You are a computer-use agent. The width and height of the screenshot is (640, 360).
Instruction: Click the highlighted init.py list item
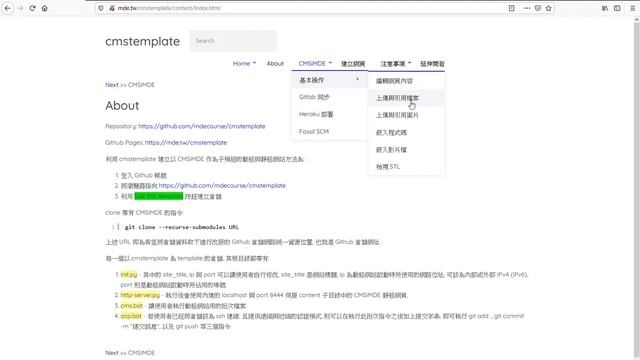[129, 274]
